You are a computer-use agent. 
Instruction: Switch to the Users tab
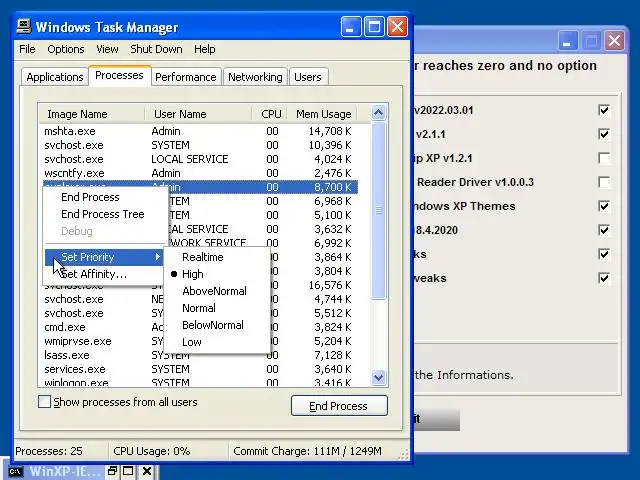308,77
